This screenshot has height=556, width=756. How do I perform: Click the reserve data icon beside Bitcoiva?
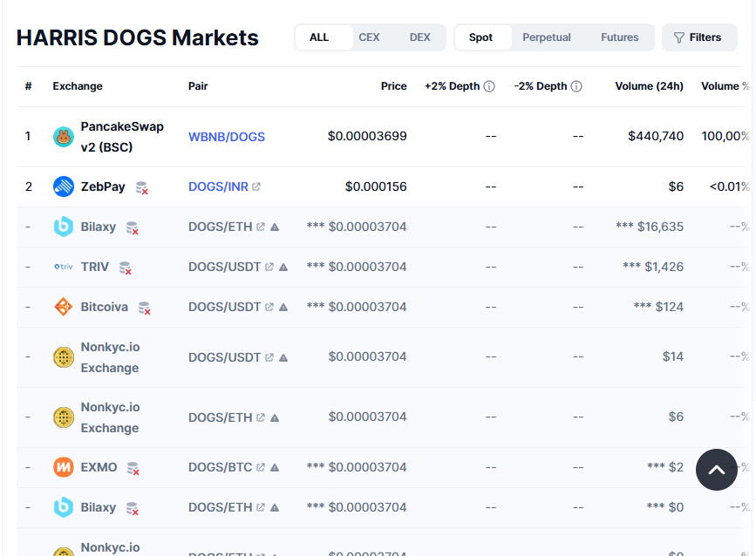click(x=144, y=308)
